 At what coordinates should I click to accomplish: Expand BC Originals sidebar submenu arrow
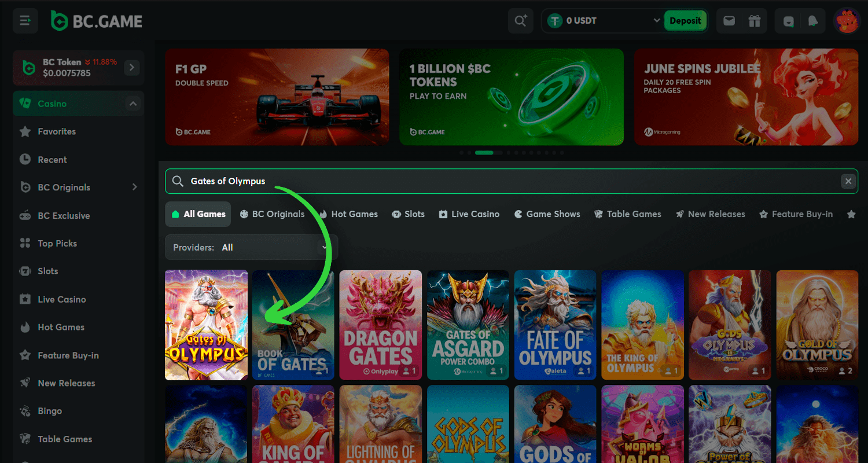click(134, 188)
